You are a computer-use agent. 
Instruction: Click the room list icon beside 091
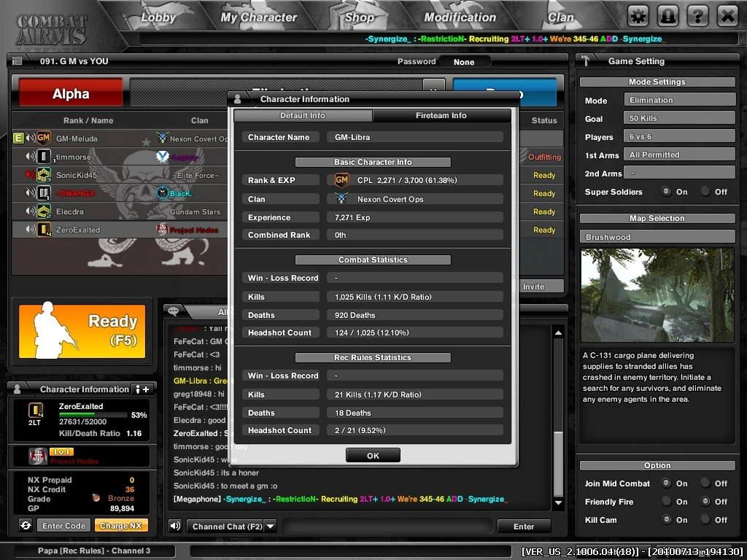18,61
